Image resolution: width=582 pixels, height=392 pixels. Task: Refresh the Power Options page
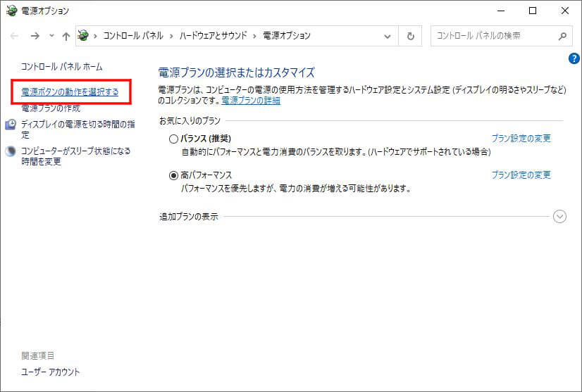[x=410, y=36]
